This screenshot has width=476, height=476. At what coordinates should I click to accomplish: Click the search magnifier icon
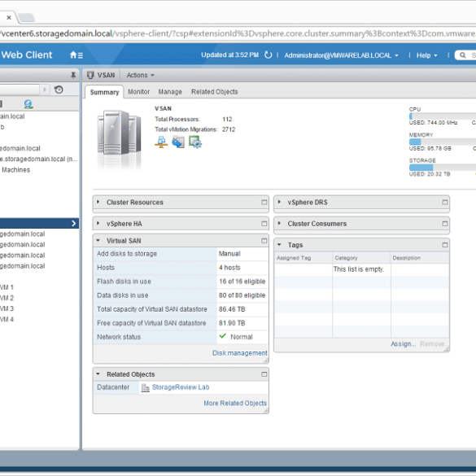coord(463,55)
